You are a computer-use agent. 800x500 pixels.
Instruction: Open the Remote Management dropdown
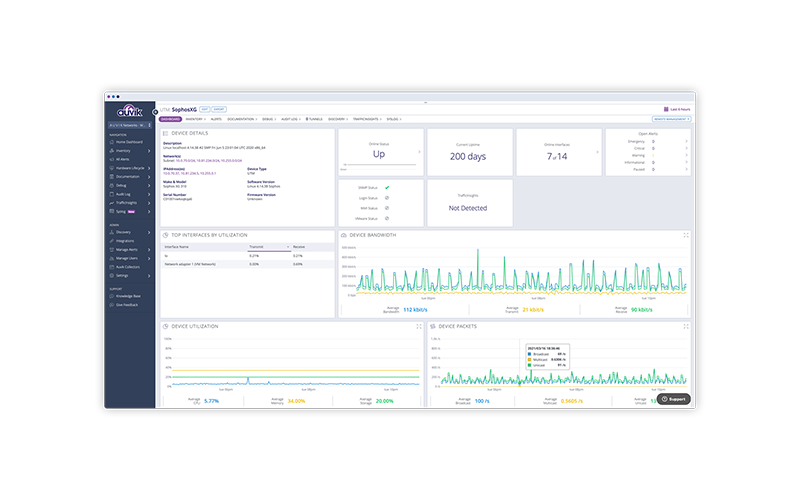coord(672,119)
